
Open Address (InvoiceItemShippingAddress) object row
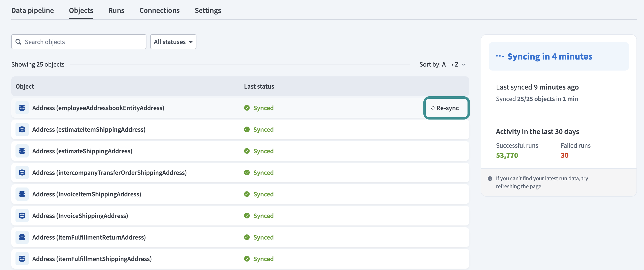pyautogui.click(x=87, y=194)
